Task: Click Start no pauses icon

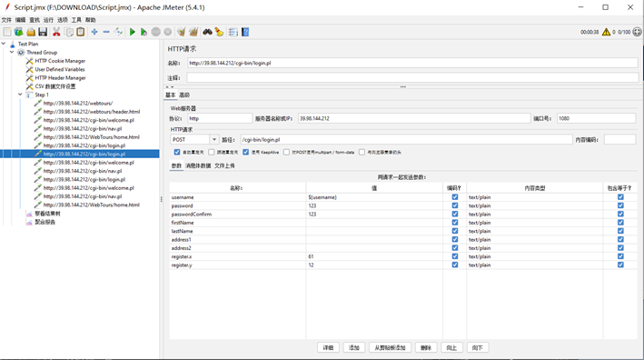Action: point(144,32)
